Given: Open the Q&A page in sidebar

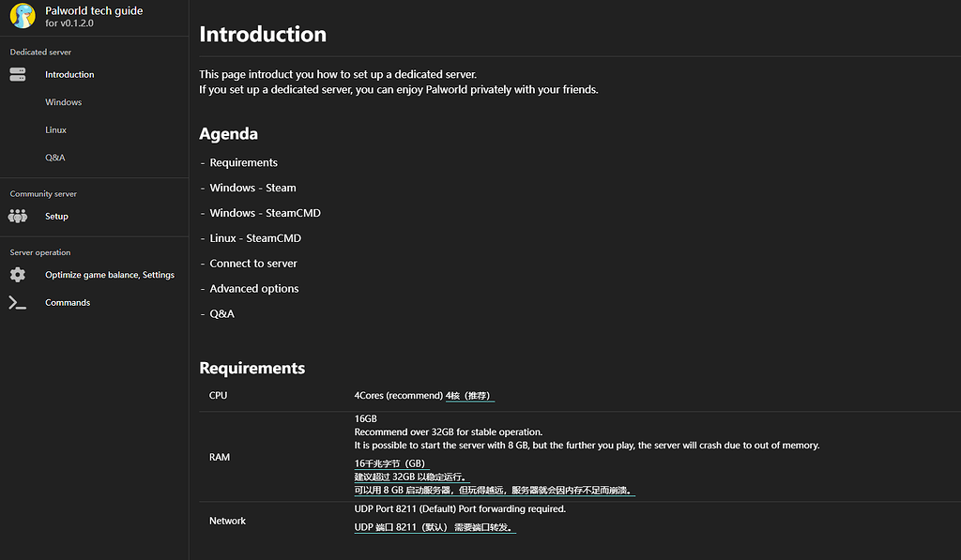Looking at the screenshot, I should 54,158.
